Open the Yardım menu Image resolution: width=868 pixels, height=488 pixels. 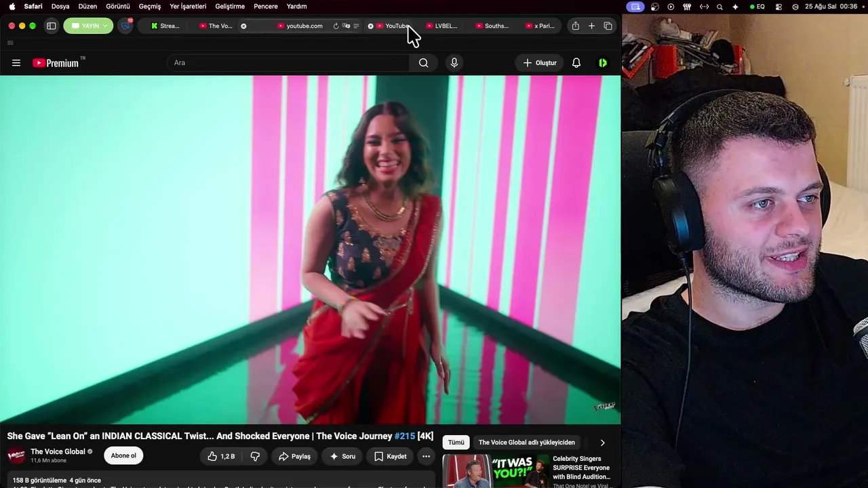click(296, 6)
